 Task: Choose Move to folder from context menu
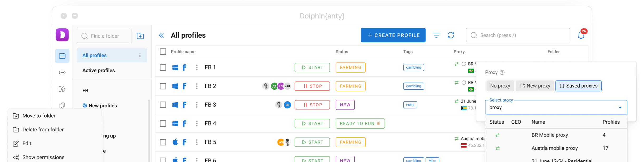[x=55, y=116]
